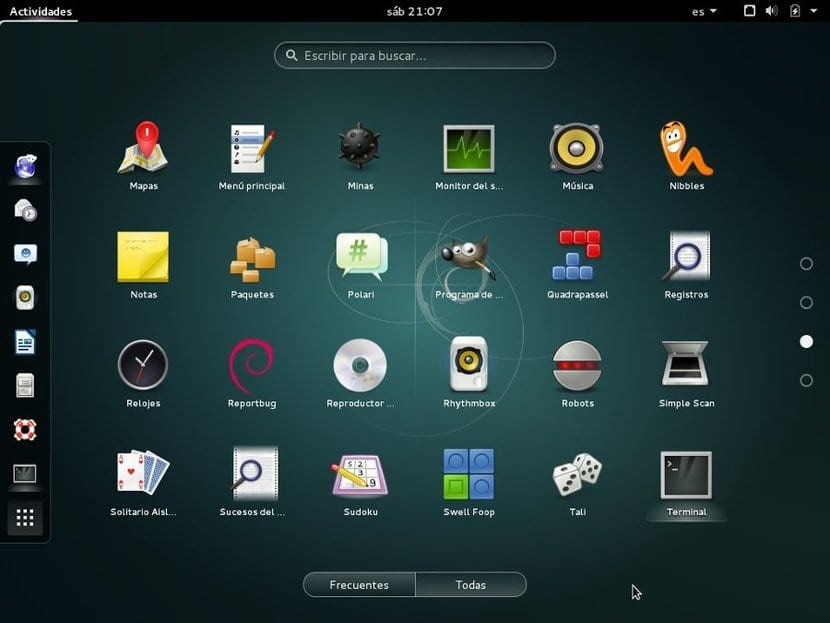Open the volume icon in top bar
830x623 pixels.
click(x=771, y=11)
